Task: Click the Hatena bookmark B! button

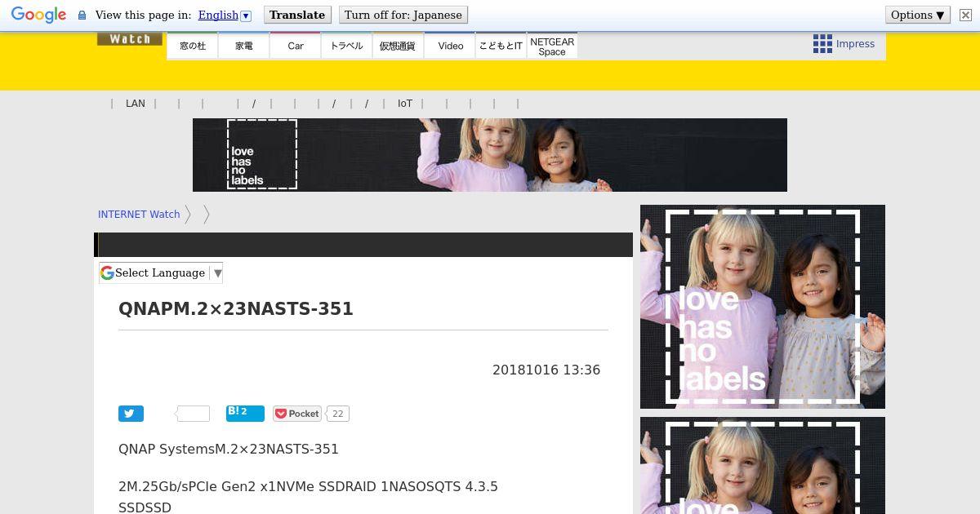Action: point(245,413)
